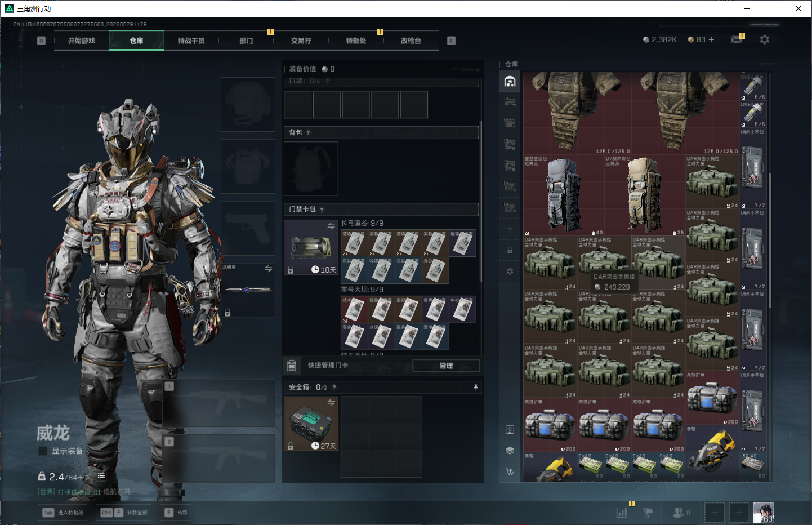This screenshot has width=812, height=525.
Task: Click the swap arrows on the 北极星 melee slot
Action: click(x=268, y=269)
